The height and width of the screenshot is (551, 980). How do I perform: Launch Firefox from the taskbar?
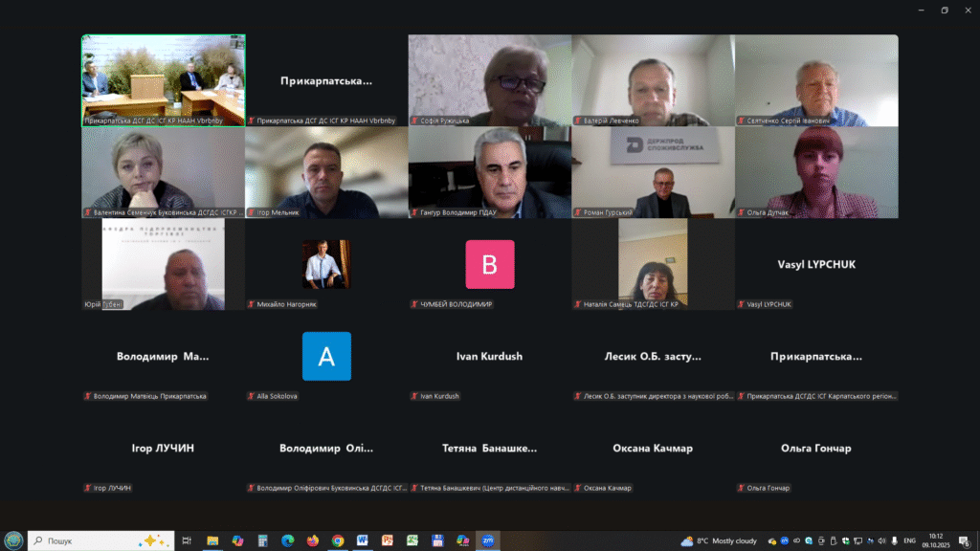click(313, 540)
